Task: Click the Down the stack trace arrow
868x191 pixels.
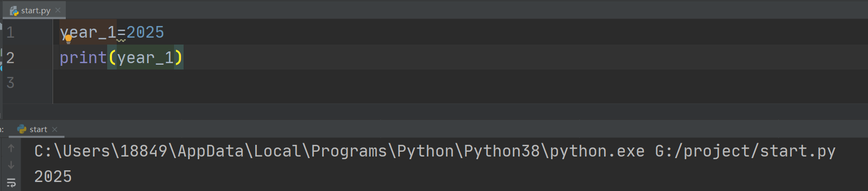Action: [x=11, y=165]
